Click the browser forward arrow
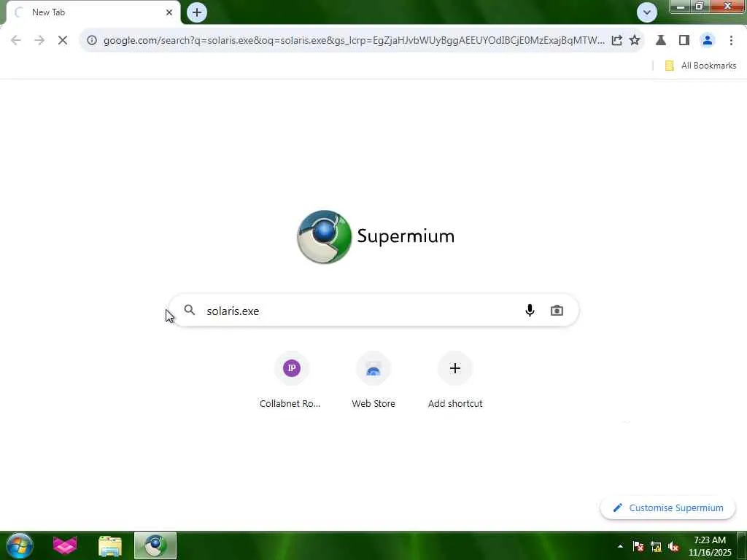This screenshot has height=560, width=747. pos(39,41)
